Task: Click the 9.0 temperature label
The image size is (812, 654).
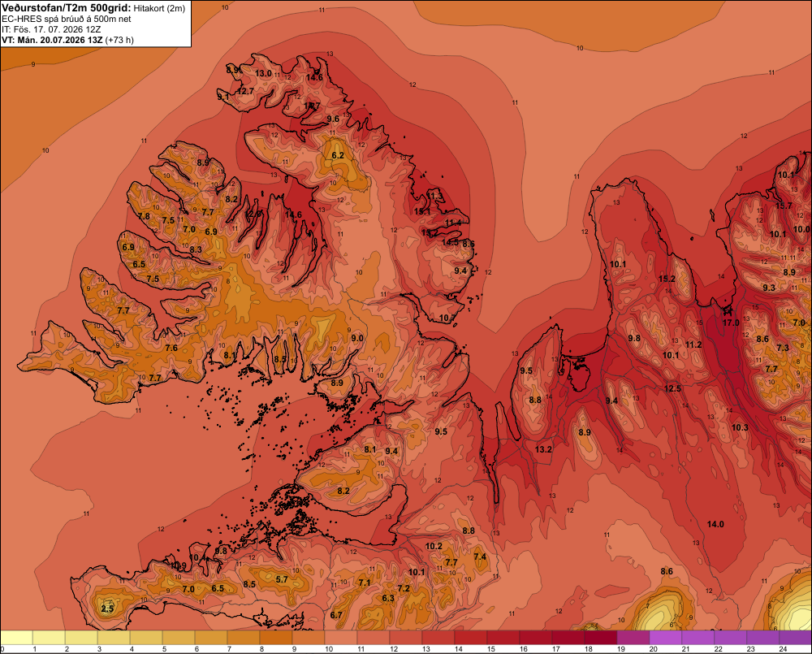Action: pyautogui.click(x=357, y=338)
